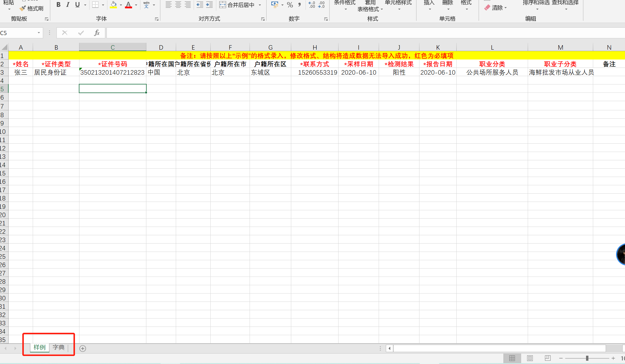The width and height of the screenshot is (625, 364).
Task: Expand the Name Box dropdown arrow
Action: [39, 33]
